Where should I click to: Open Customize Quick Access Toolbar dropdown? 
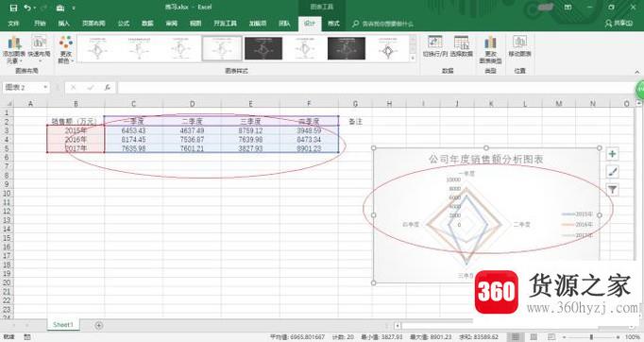pos(74,8)
